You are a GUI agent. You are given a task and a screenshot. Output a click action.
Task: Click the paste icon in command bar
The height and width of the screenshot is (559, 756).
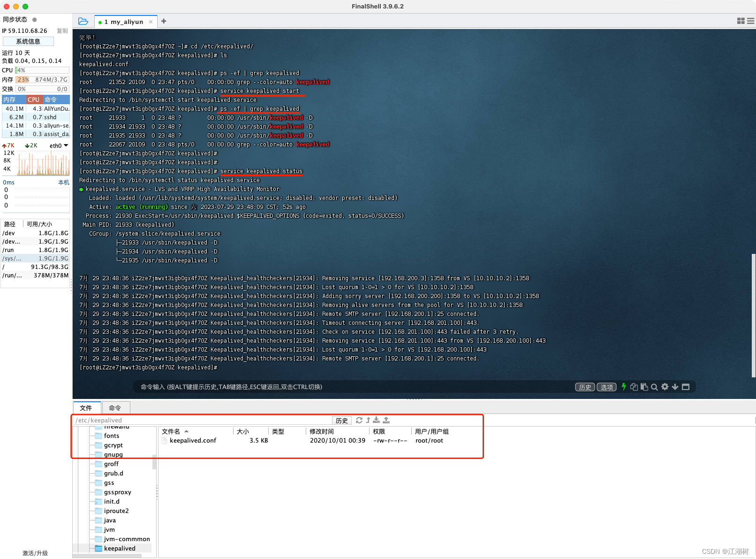644,387
